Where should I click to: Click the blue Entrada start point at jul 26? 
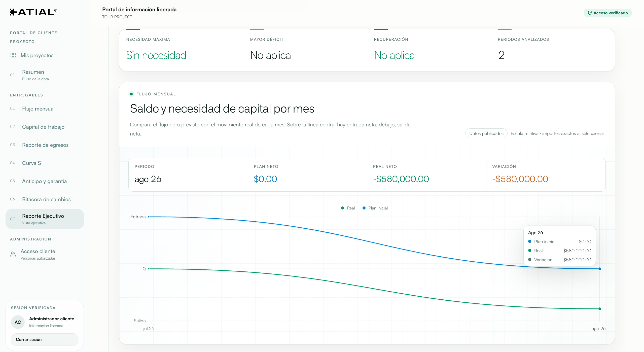coord(149,217)
